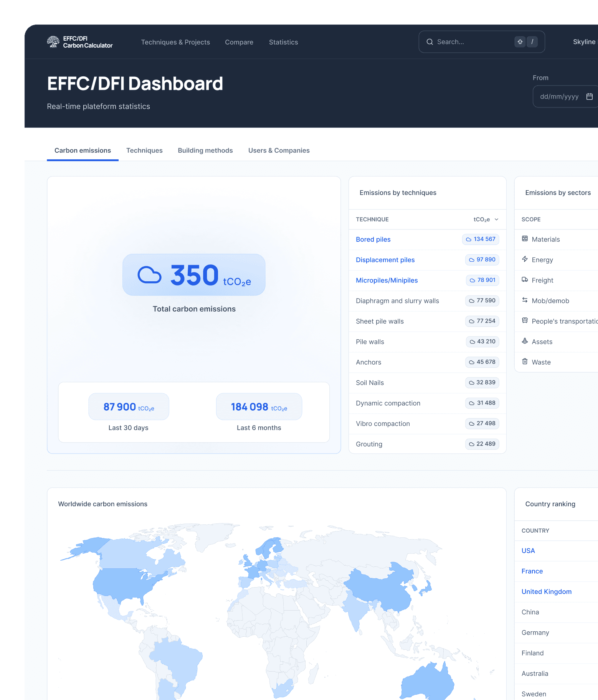Viewport: 598px width, 700px height.
Task: Select the Anchors row
Action: (x=428, y=362)
